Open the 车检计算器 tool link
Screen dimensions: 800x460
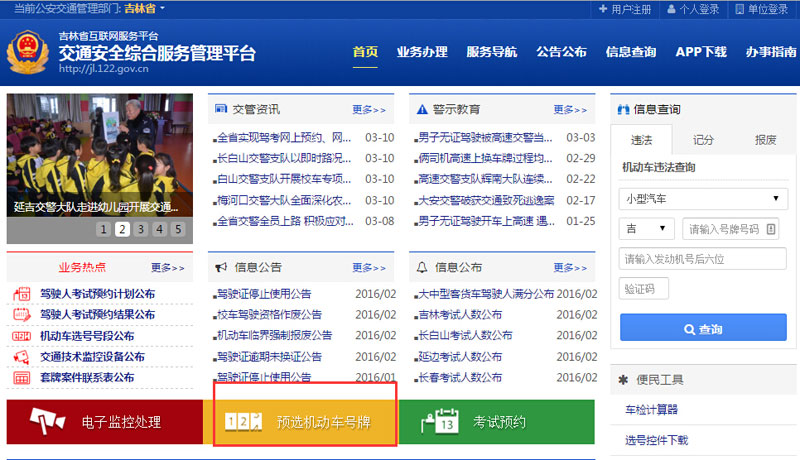pyautogui.click(x=652, y=410)
